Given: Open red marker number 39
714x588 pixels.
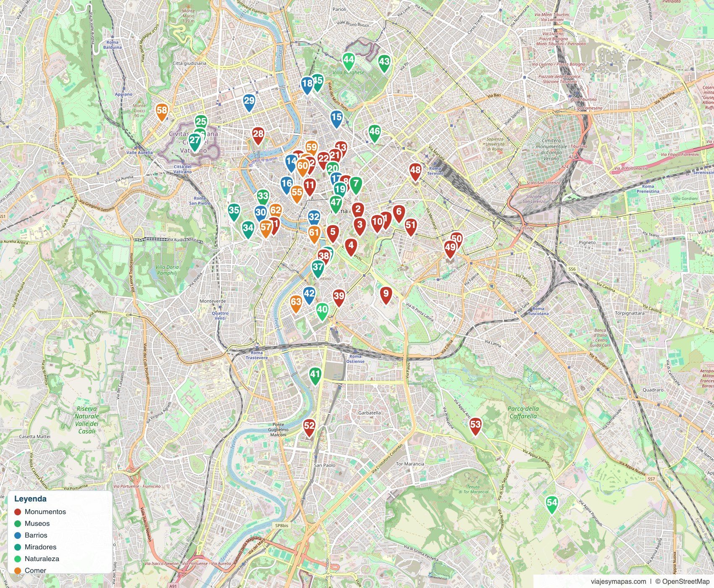Looking at the screenshot, I should pos(339,297).
